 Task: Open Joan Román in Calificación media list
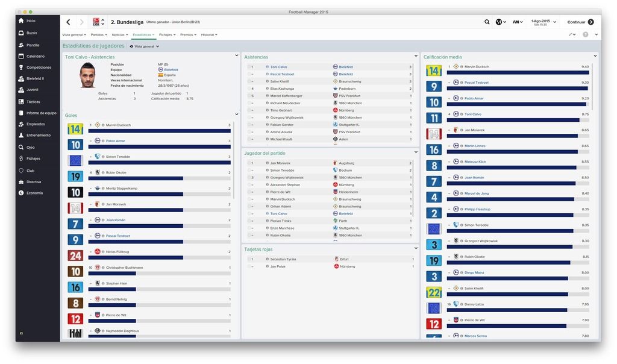click(x=474, y=177)
